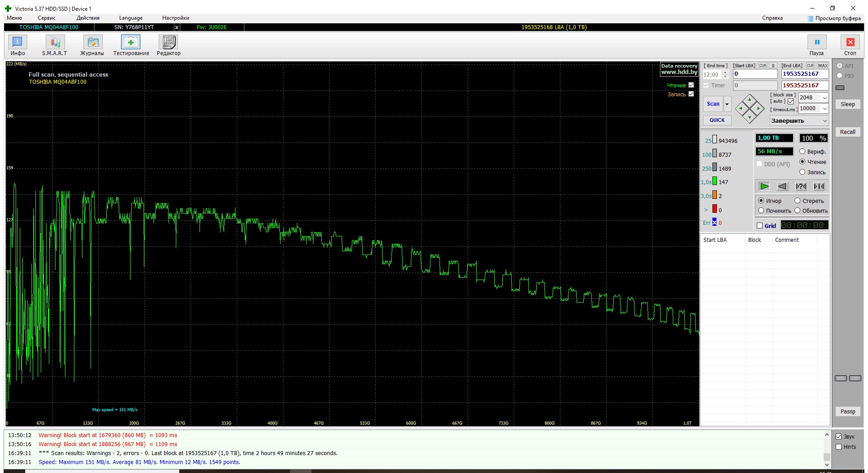
Task: Click the forward sequential scan play arrow
Action: 764,186
